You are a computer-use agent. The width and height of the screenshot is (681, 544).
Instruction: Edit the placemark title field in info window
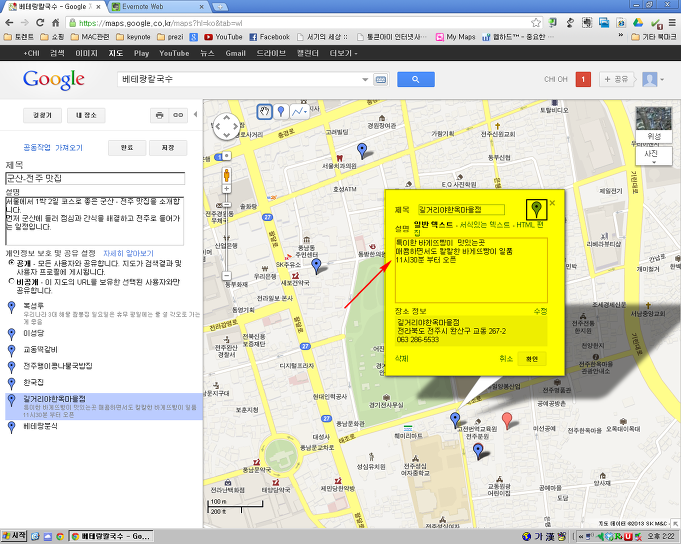click(461, 210)
